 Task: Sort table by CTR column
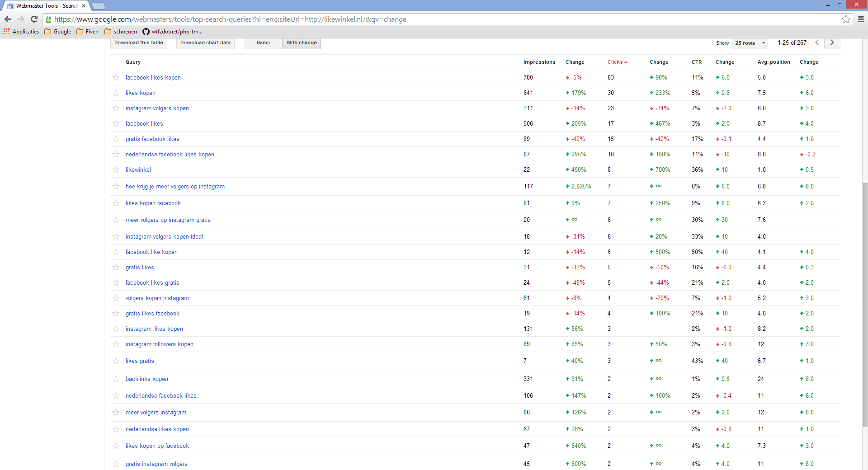pos(696,62)
